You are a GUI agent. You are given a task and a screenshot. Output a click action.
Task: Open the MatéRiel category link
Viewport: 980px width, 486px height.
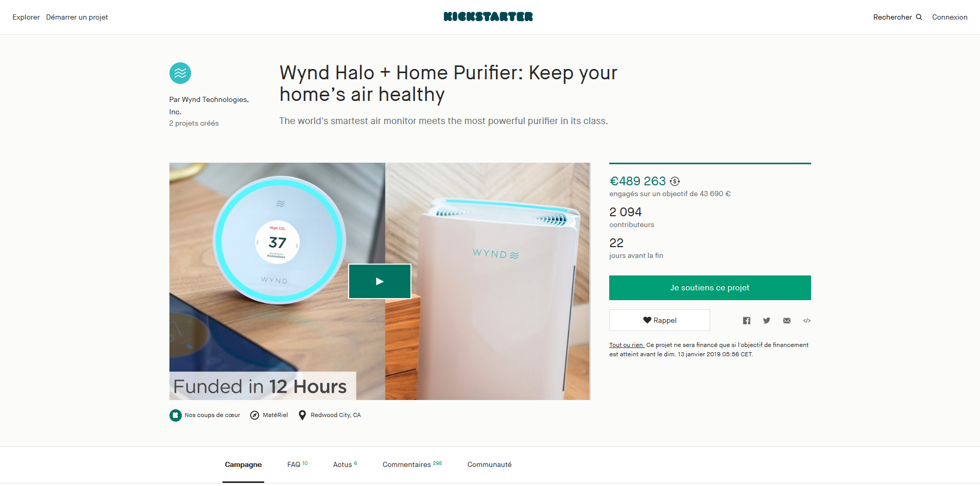(x=269, y=415)
